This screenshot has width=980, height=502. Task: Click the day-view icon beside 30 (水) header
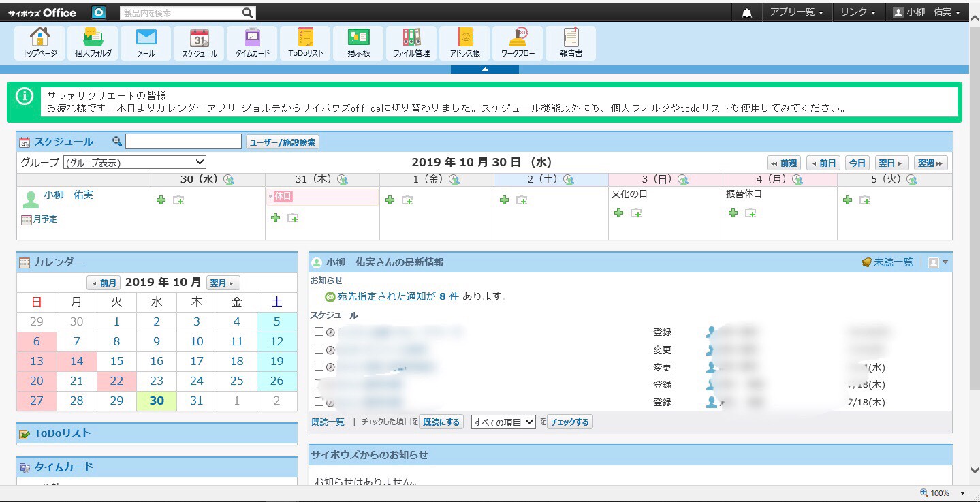[229, 180]
